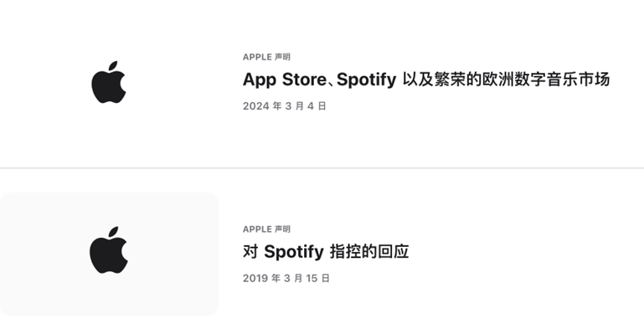The width and height of the screenshot is (644, 334).
Task: Click the character "对" starting the second headline
Action: [x=250, y=251]
